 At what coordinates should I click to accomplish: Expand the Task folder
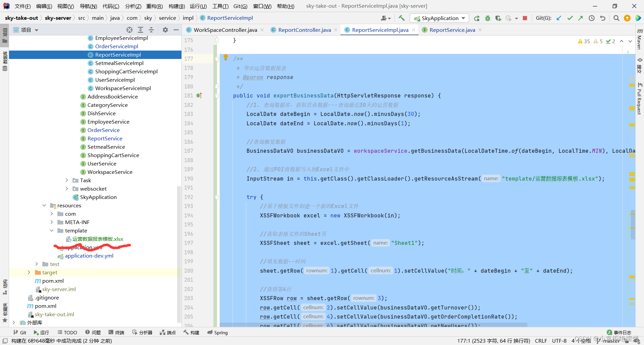(x=67, y=180)
